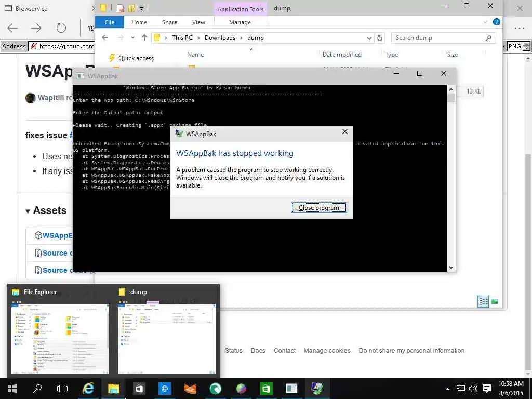Screen dimensions: 532x399
Task: Open recent locations dropdown next to navigation arrows
Action: (132, 37)
